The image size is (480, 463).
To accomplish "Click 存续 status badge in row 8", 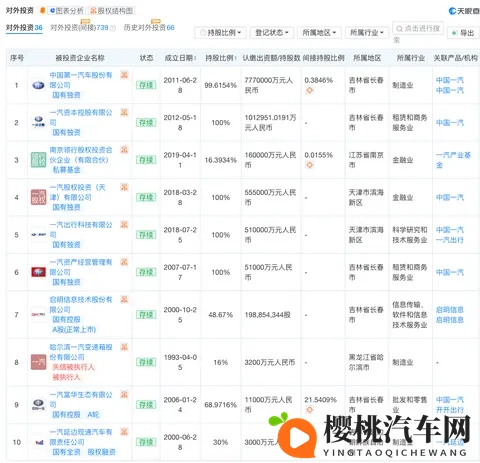I will pos(146,362).
